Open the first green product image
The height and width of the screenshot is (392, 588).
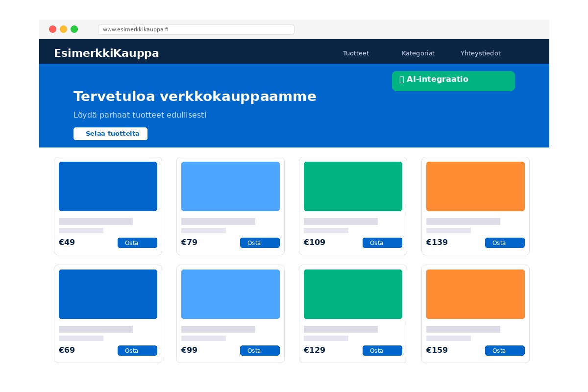[353, 186]
